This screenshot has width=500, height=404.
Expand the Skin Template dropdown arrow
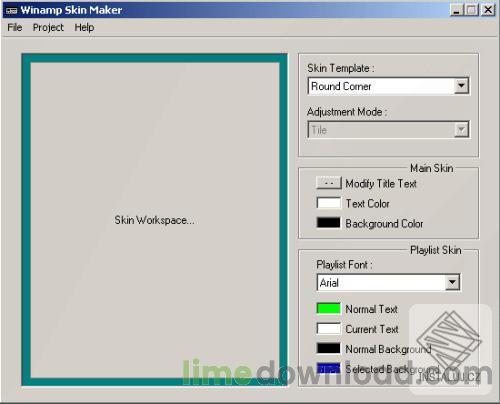click(x=461, y=86)
